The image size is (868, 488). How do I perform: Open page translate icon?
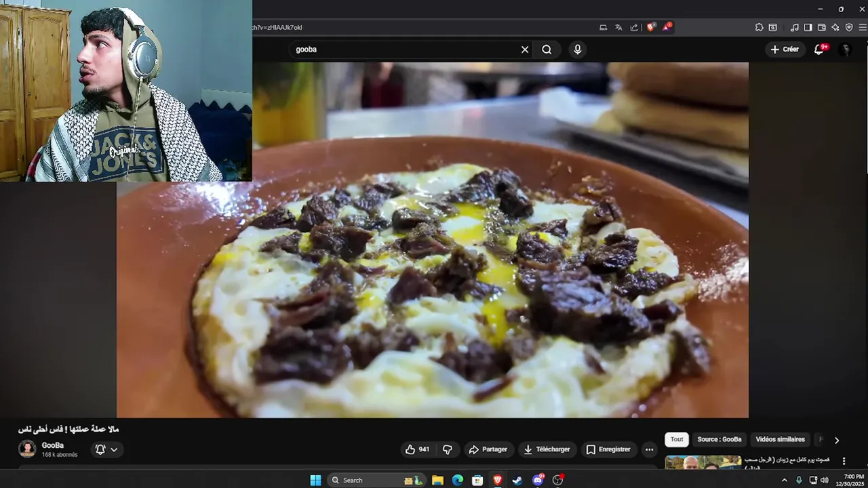[618, 28]
